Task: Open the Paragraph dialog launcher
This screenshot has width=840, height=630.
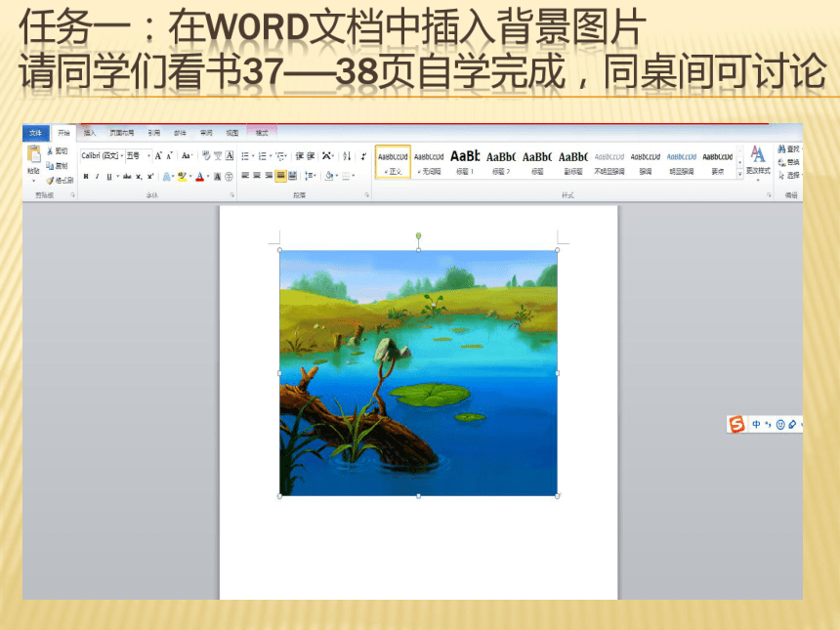Action: click(367, 195)
